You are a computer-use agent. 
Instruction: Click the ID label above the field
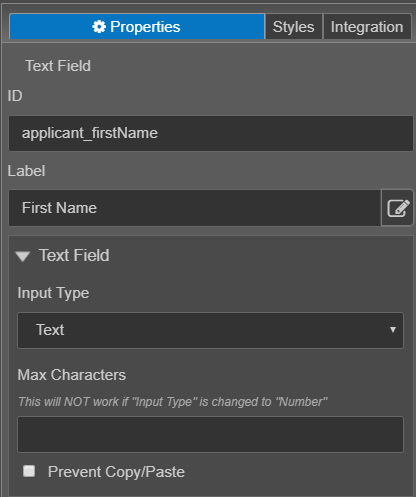pos(15,96)
